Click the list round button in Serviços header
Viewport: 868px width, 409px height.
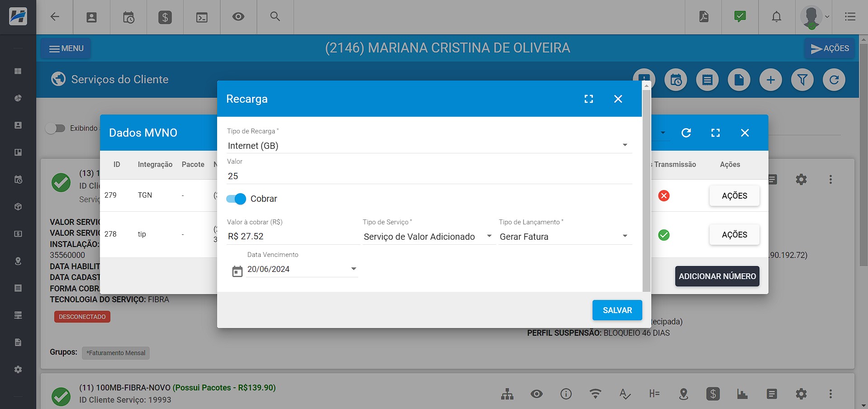click(x=707, y=80)
